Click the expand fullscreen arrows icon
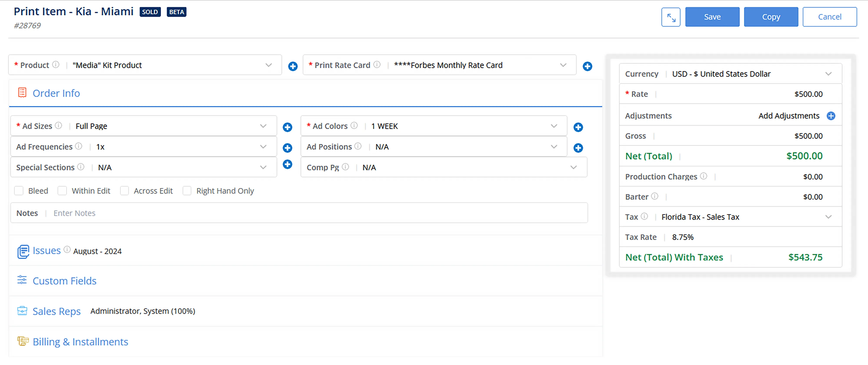 pos(671,17)
